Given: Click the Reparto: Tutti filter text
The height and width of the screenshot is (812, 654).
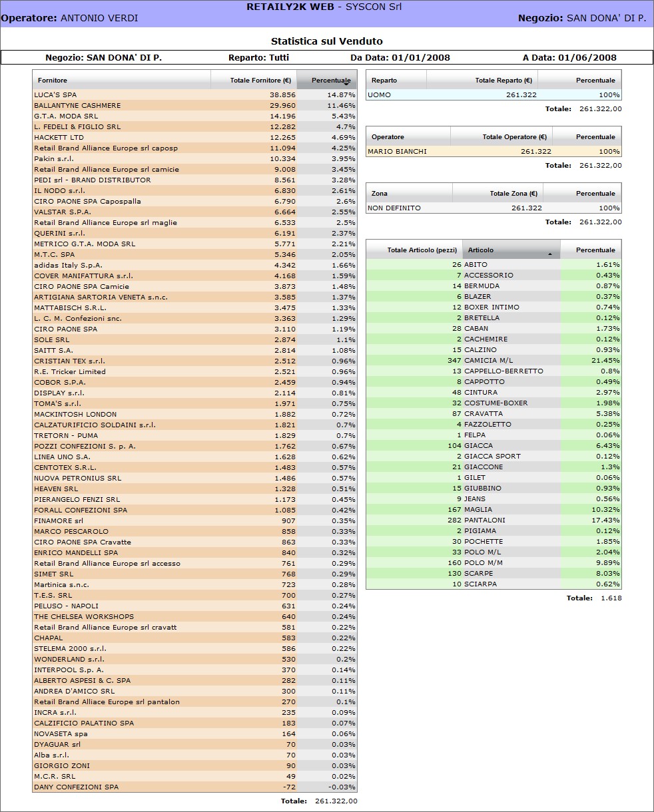Looking at the screenshot, I should pos(258,58).
